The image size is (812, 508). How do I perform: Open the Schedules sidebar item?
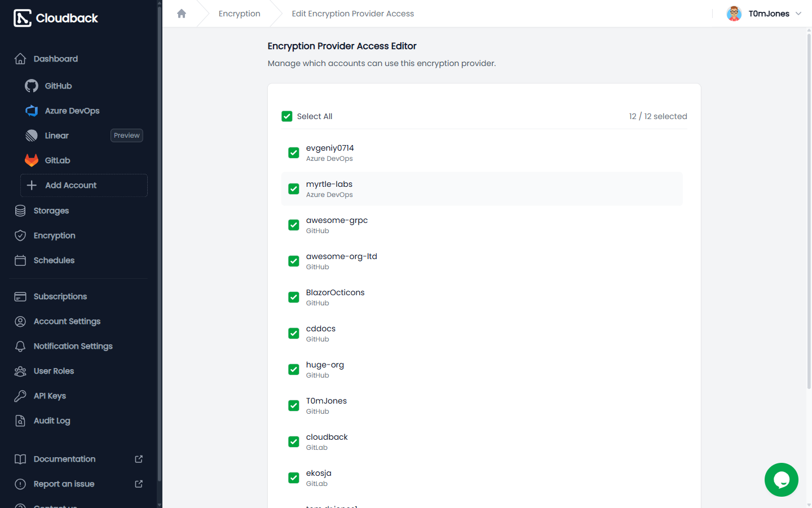(x=78, y=260)
